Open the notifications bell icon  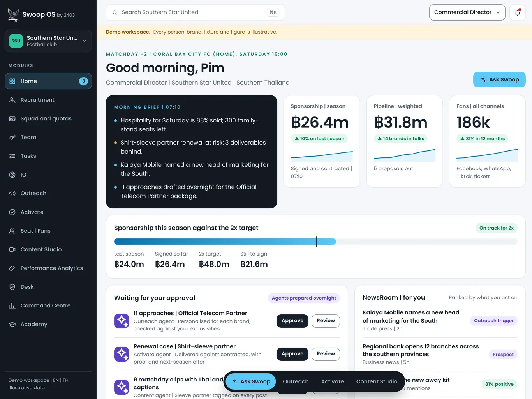[x=518, y=12]
